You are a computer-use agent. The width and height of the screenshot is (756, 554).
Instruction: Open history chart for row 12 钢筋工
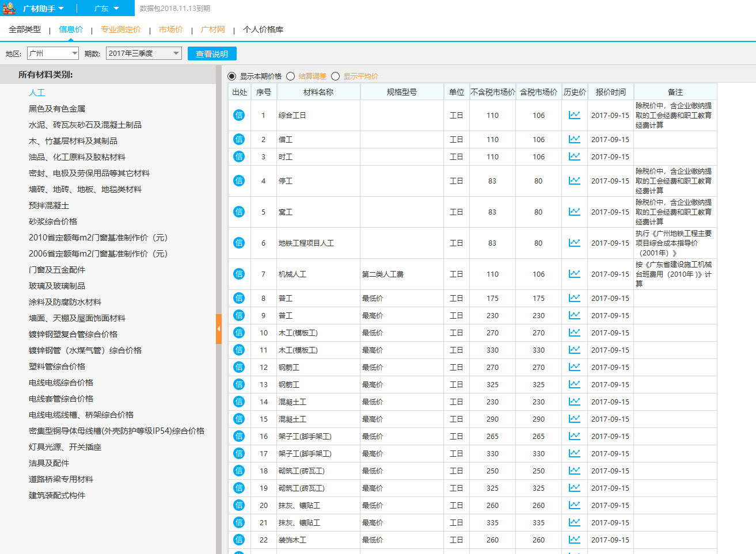(575, 367)
